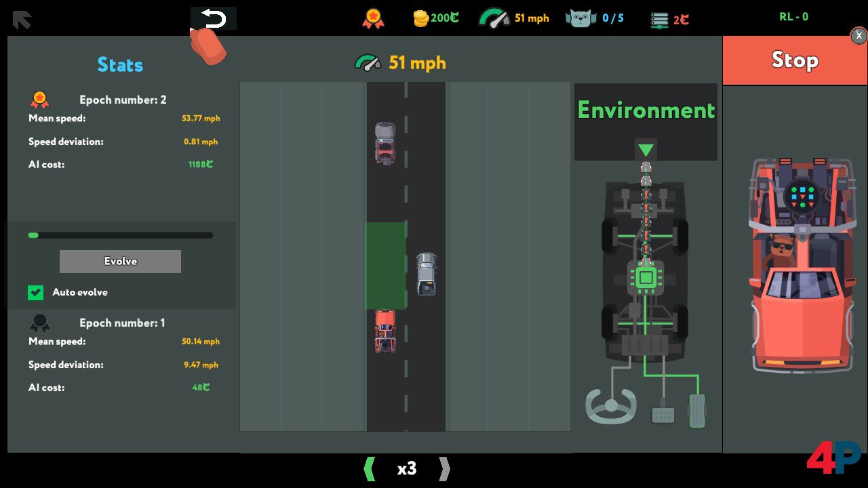Click the undo back arrow icon

tap(213, 18)
